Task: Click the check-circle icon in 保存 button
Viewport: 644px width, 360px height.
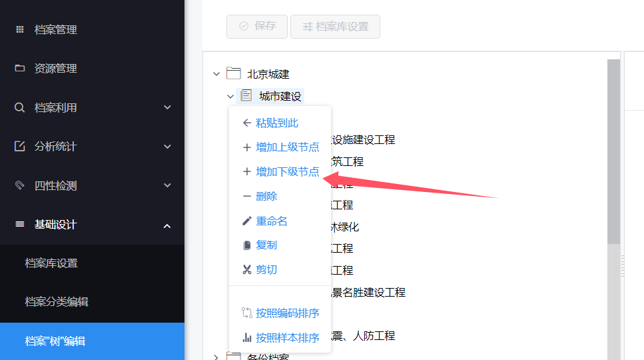Action: (244, 26)
